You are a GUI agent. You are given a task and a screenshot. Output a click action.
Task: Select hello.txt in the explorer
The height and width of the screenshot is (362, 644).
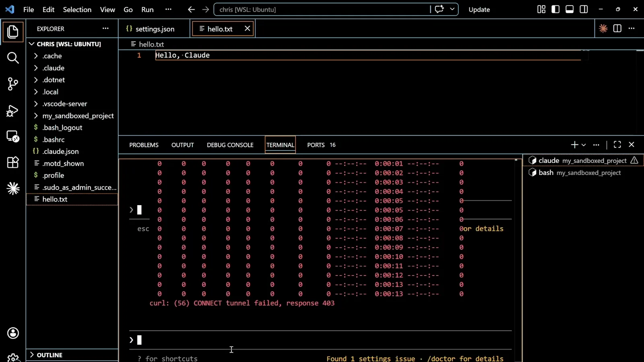point(72,199)
